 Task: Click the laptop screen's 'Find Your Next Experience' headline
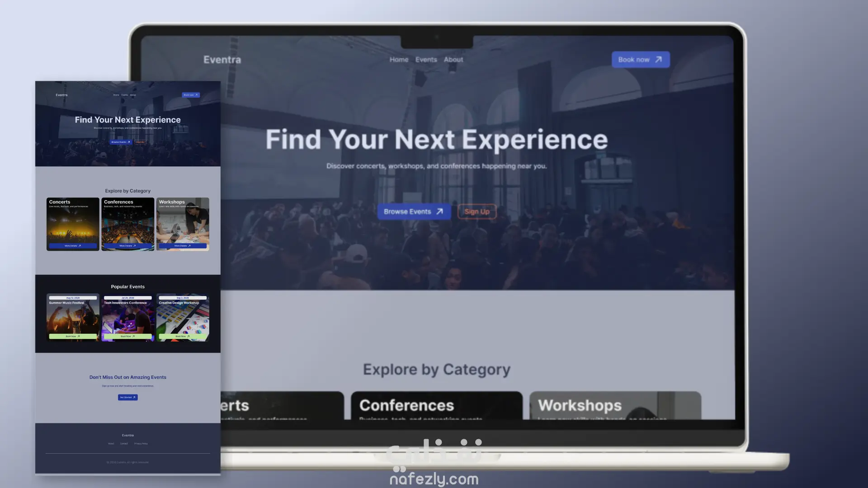pyautogui.click(x=436, y=139)
